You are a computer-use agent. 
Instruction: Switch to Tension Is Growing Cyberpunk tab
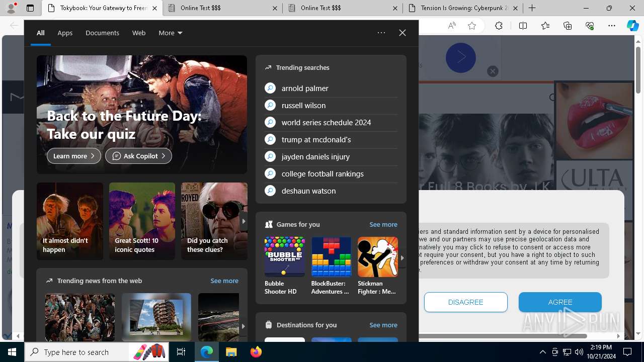click(x=463, y=8)
